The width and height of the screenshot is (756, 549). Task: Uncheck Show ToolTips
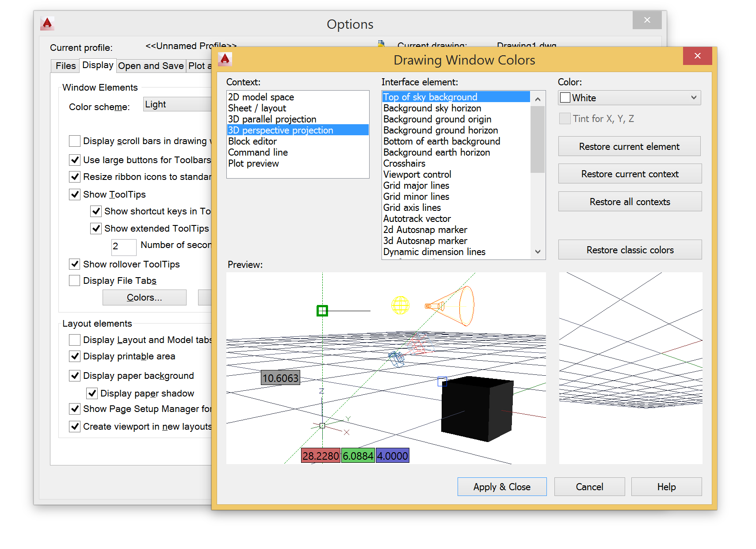tap(75, 194)
